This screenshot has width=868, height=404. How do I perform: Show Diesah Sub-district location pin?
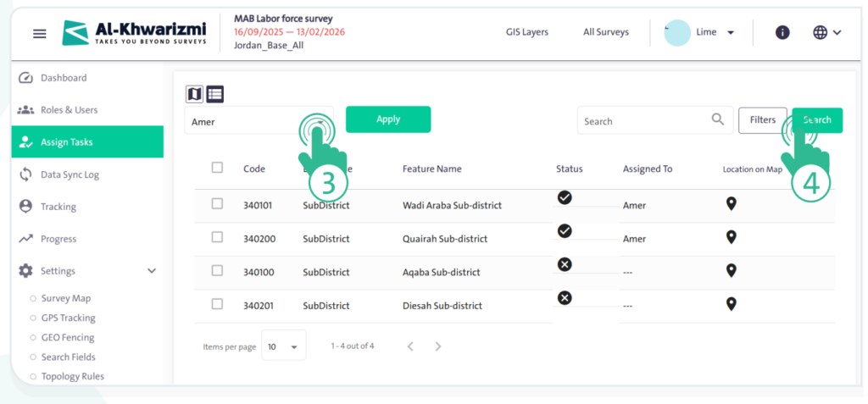pyautogui.click(x=731, y=304)
